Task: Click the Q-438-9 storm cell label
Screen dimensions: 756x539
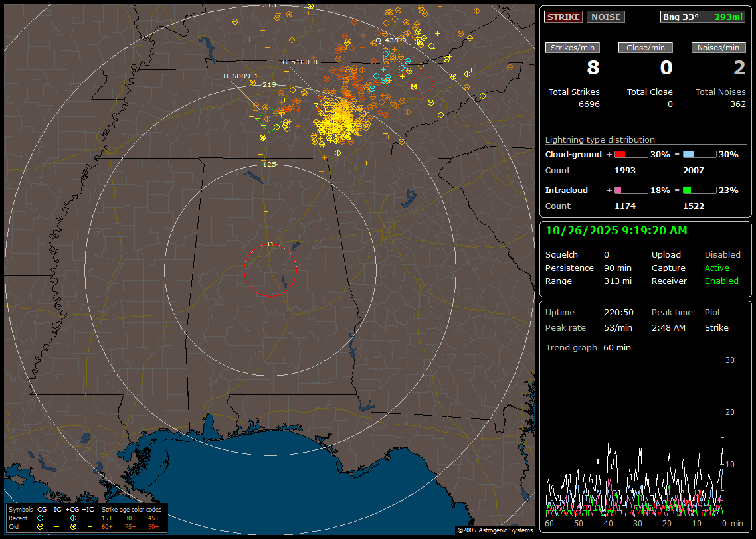Action: (x=391, y=40)
